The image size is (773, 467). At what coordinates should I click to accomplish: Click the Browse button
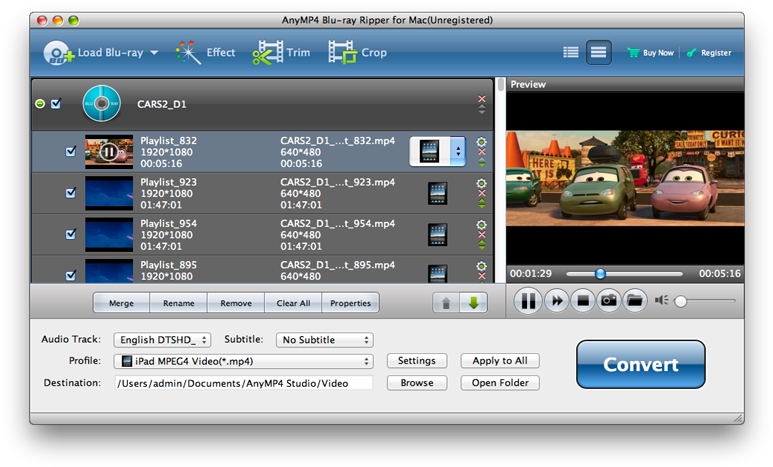pos(417,383)
